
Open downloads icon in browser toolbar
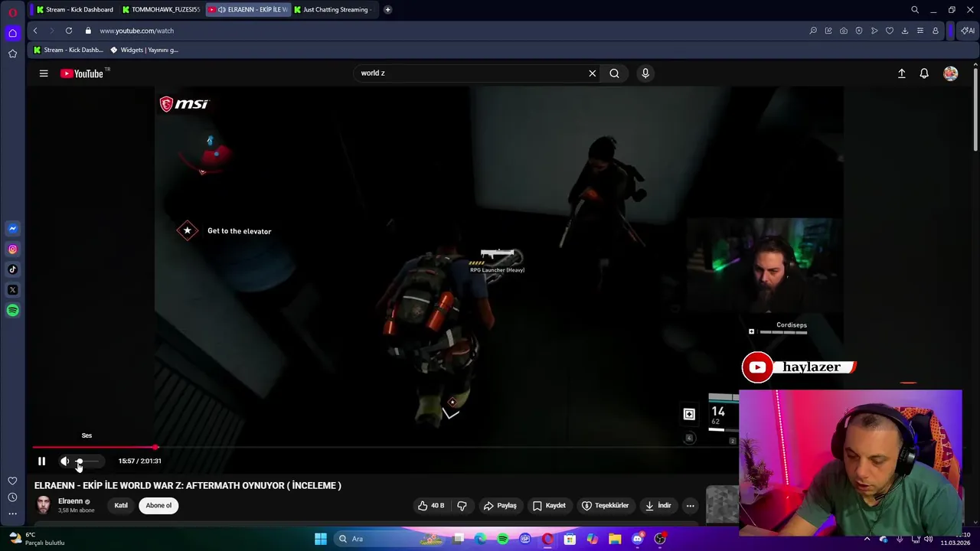(905, 31)
